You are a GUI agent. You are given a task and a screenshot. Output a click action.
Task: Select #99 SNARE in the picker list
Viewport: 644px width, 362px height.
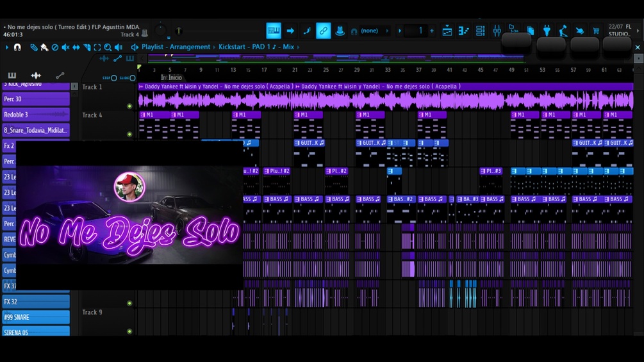[x=36, y=317]
